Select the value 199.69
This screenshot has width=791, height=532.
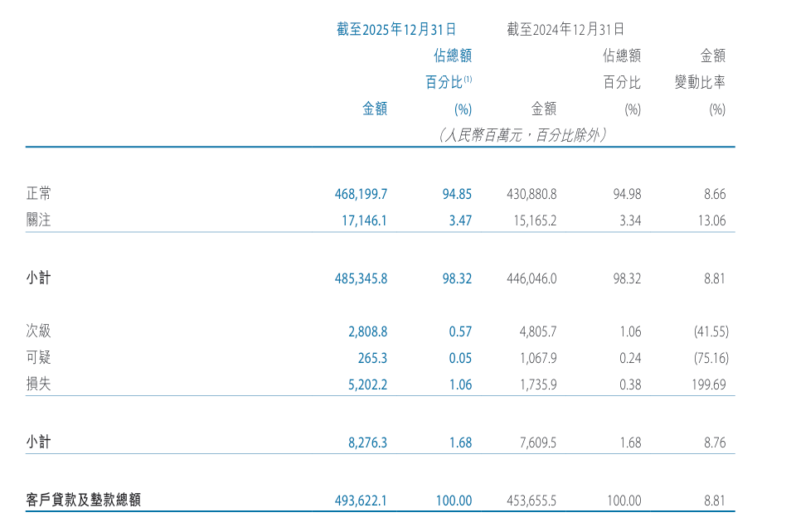(709, 384)
